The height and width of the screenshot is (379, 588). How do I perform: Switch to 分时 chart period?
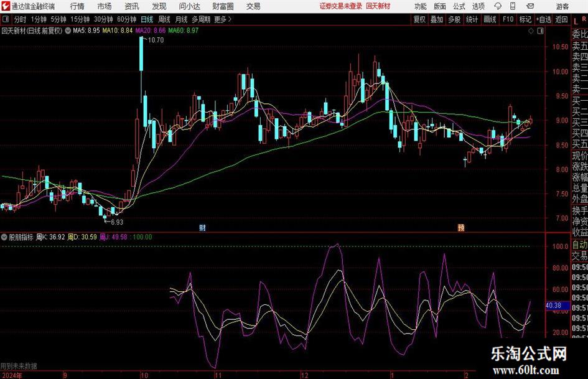tap(21, 19)
